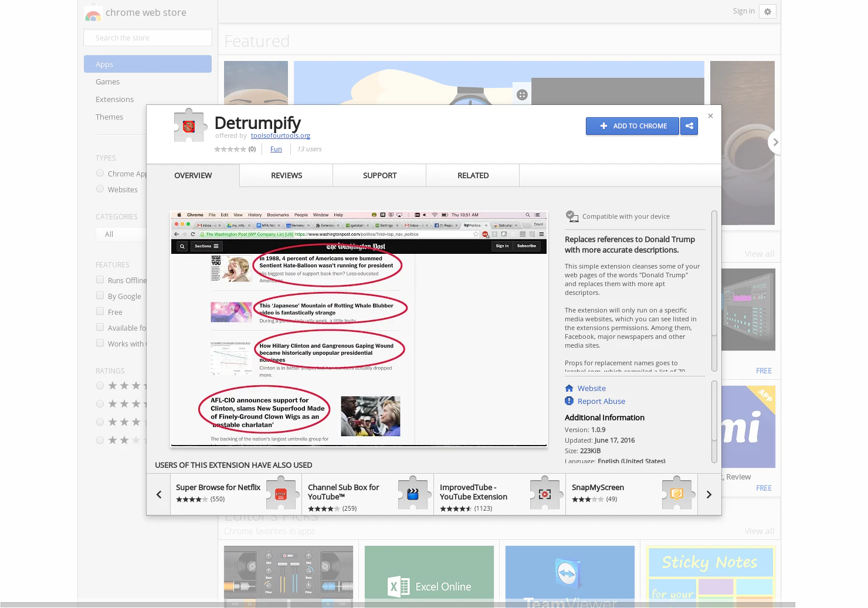Click the Website home icon

click(569, 388)
